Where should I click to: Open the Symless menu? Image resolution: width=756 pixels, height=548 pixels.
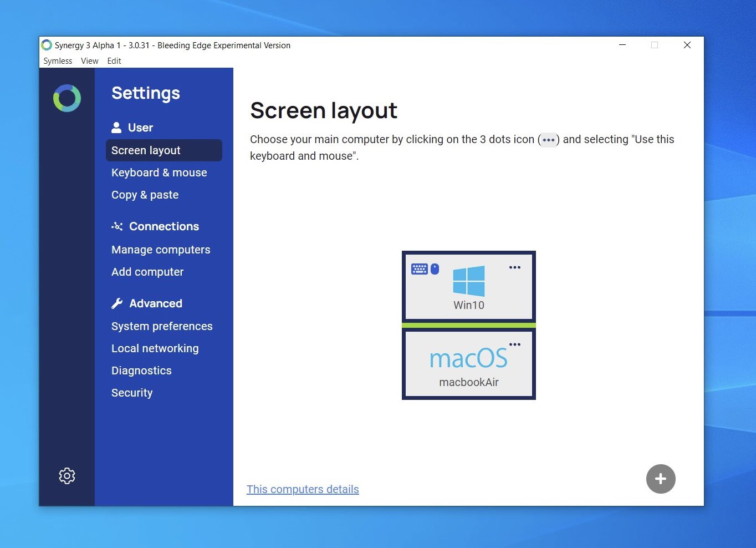click(x=58, y=61)
